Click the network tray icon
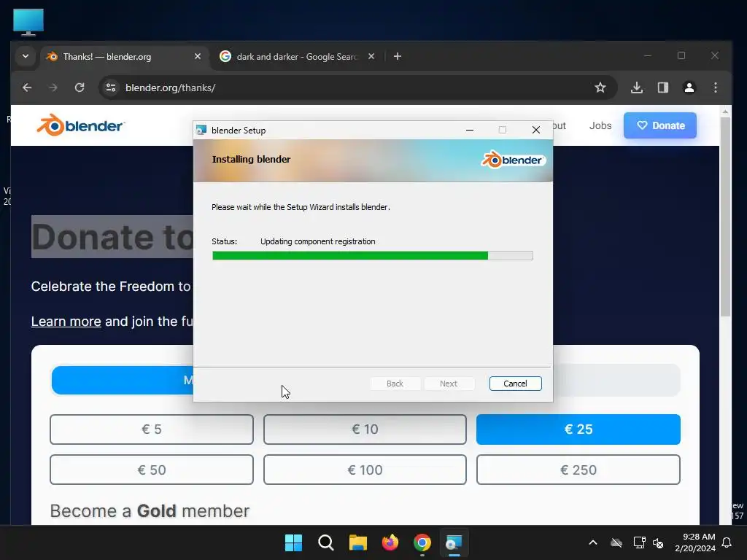Image resolution: width=747 pixels, height=560 pixels. click(639, 542)
